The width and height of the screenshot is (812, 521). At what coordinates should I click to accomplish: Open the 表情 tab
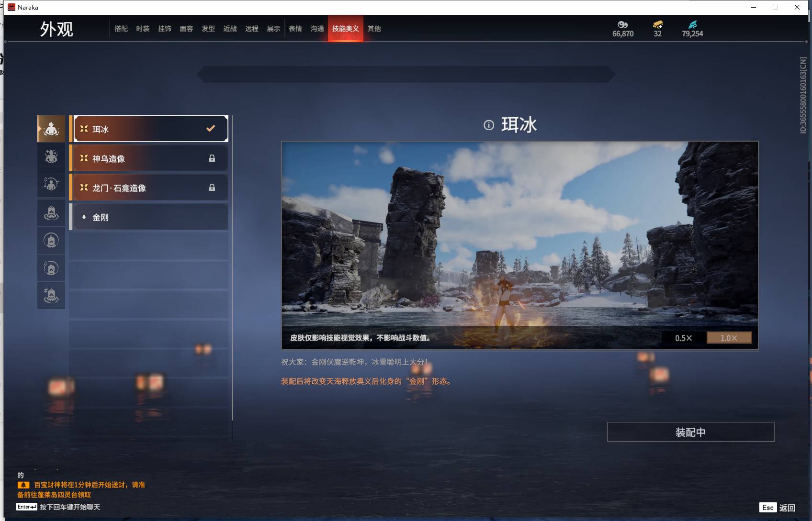295,29
